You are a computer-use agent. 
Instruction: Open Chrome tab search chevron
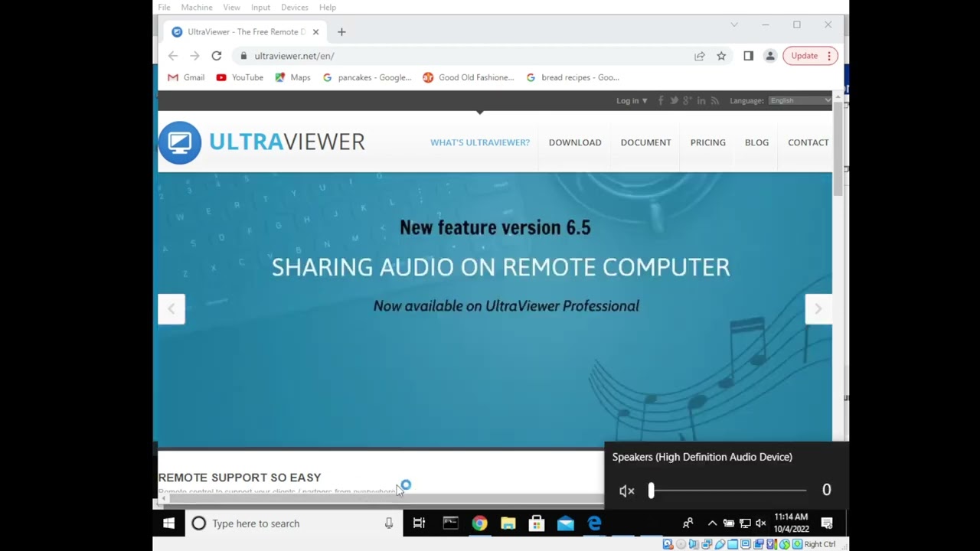click(734, 25)
